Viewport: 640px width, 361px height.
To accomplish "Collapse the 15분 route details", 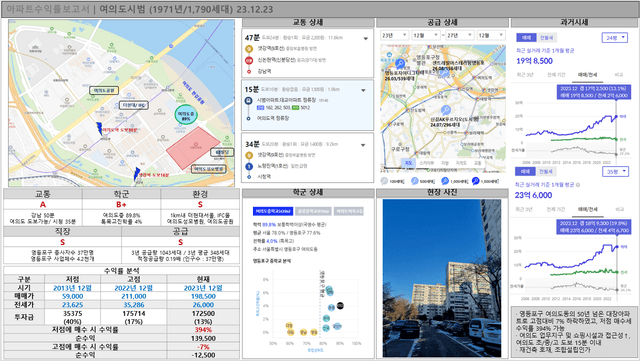I will (363, 90).
